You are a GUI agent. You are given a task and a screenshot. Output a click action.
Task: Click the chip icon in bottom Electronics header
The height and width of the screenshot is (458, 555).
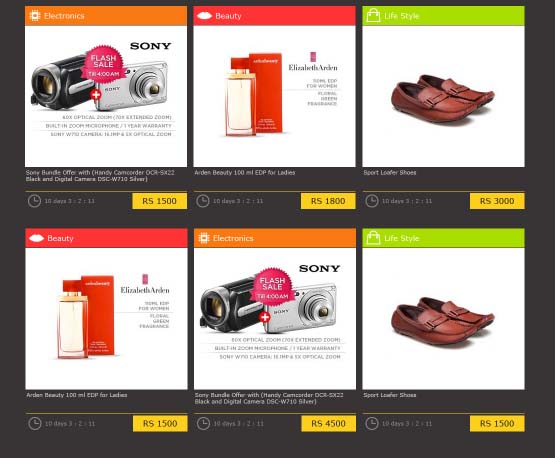[204, 238]
